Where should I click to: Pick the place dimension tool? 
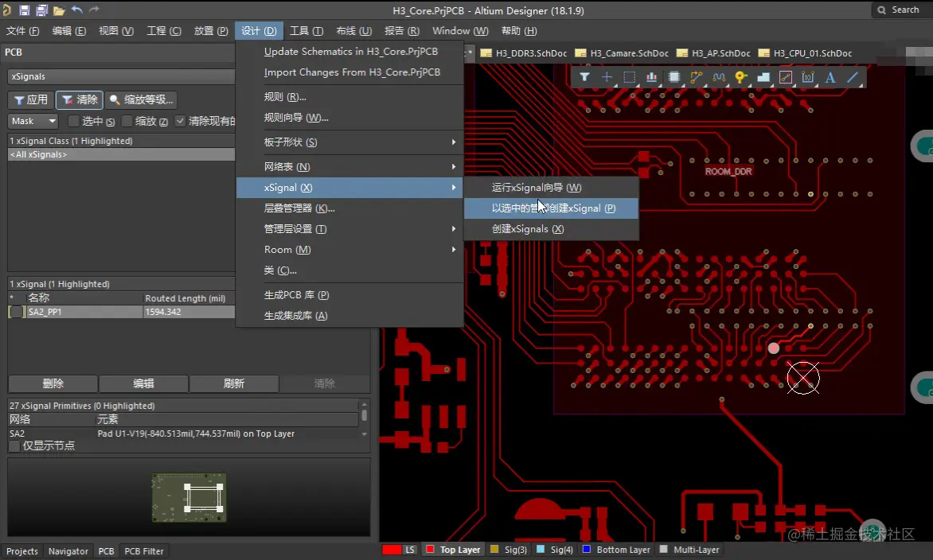pos(808,76)
